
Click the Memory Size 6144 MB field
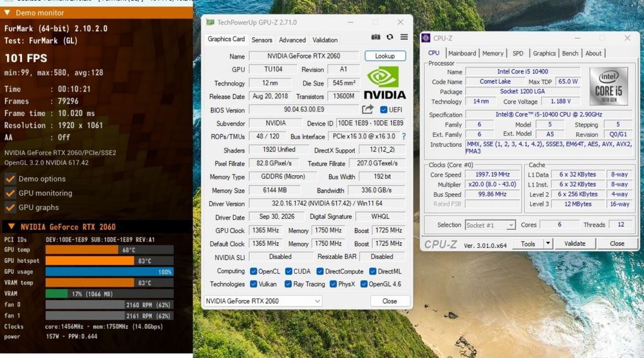pos(275,190)
